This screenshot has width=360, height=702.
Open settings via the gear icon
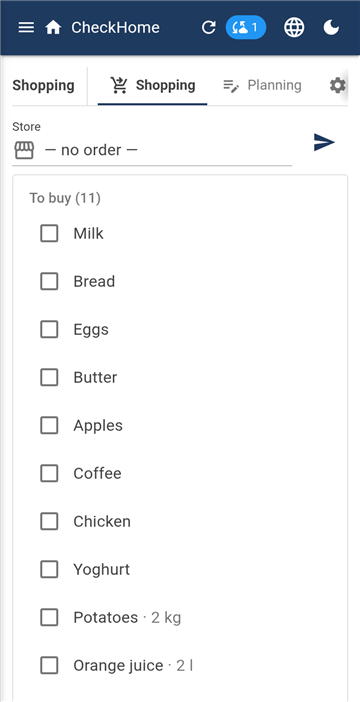338,85
